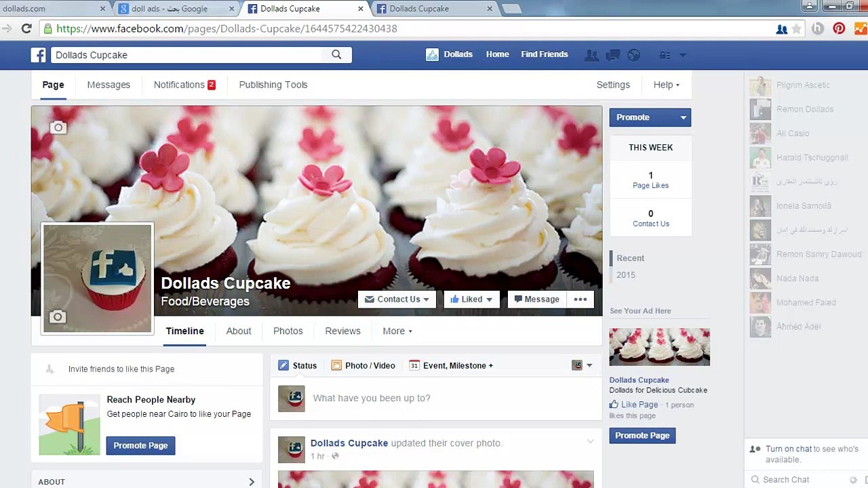Select the Timeline tab
Screen dimensions: 868x488
pos(185,331)
